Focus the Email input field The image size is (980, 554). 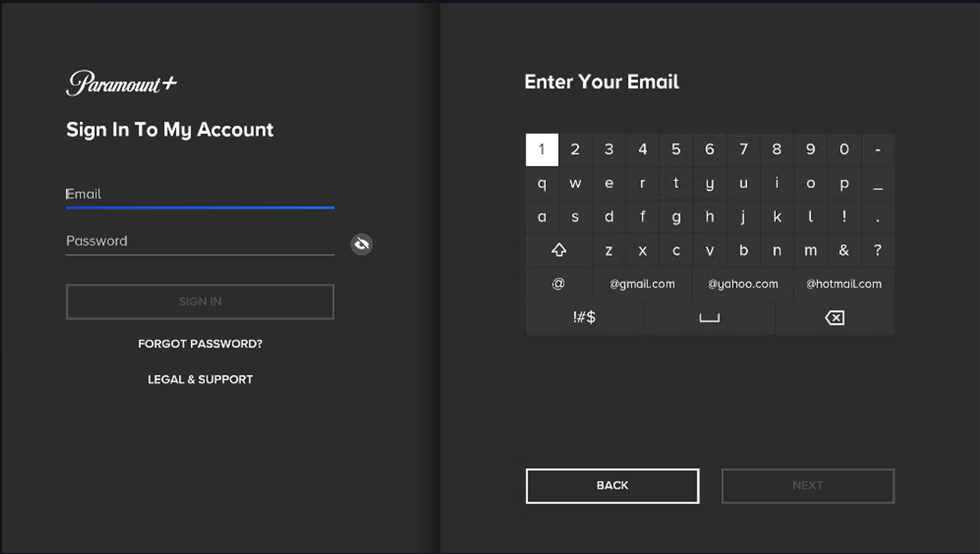(200, 195)
